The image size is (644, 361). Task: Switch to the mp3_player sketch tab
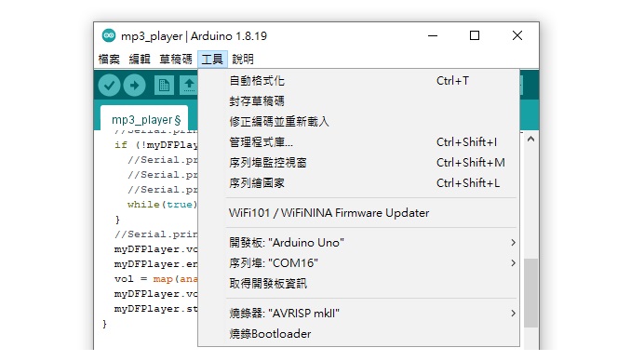click(144, 119)
